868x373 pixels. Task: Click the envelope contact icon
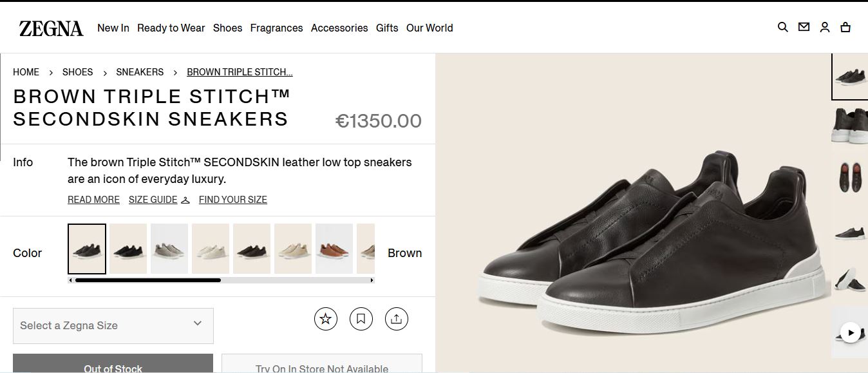tap(804, 27)
